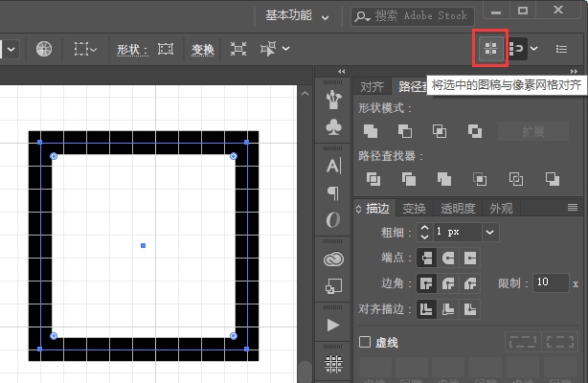Align stroke to inside option

click(448, 309)
